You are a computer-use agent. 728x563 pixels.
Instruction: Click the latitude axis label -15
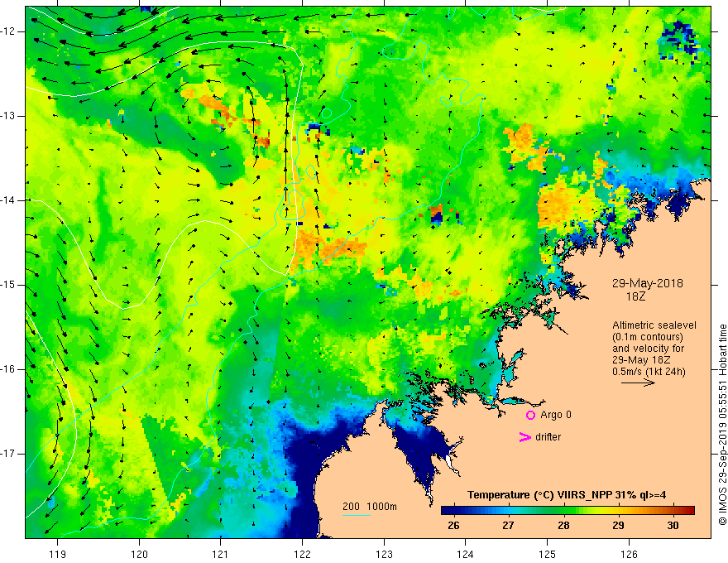[x=8, y=285]
